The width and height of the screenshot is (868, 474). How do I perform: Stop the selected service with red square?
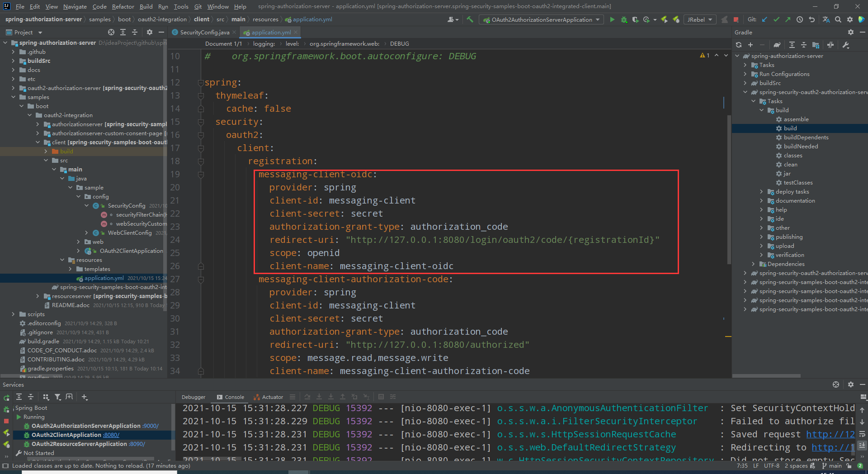pos(6,421)
